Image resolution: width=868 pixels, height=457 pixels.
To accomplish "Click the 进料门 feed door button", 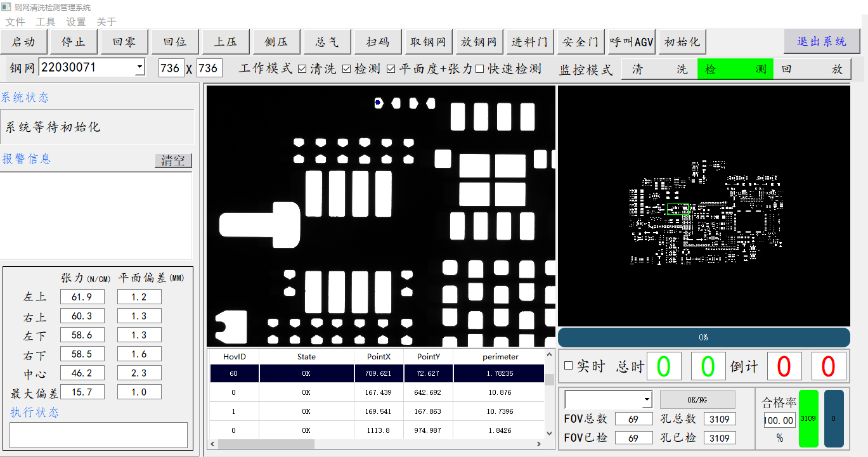I will [x=530, y=42].
